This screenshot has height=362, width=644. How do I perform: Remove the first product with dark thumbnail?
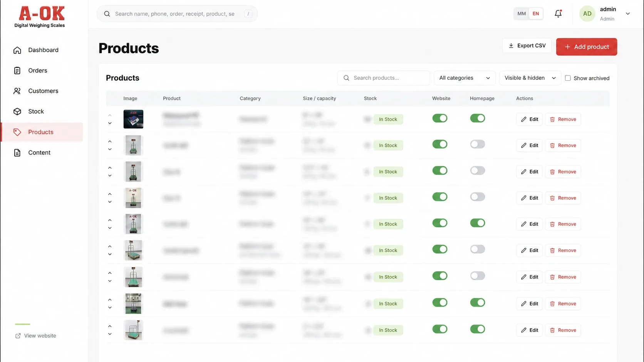(563, 119)
